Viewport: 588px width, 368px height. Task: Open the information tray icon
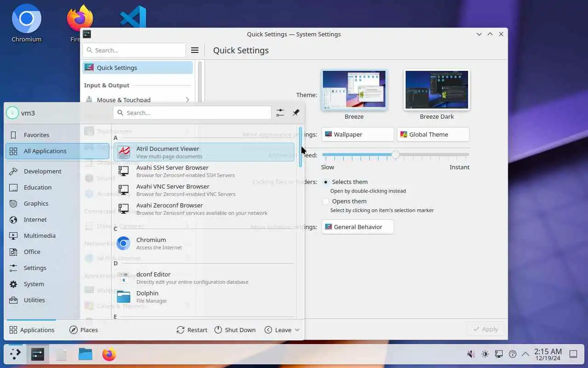513,354
